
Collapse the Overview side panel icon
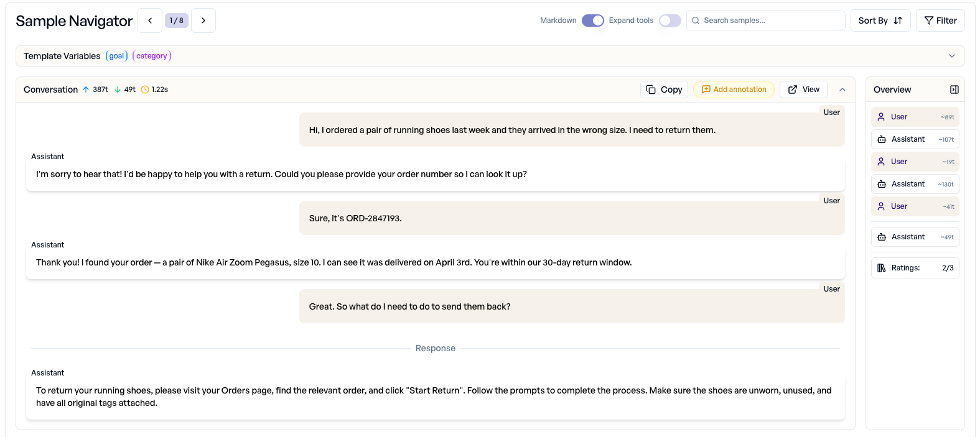(x=954, y=90)
